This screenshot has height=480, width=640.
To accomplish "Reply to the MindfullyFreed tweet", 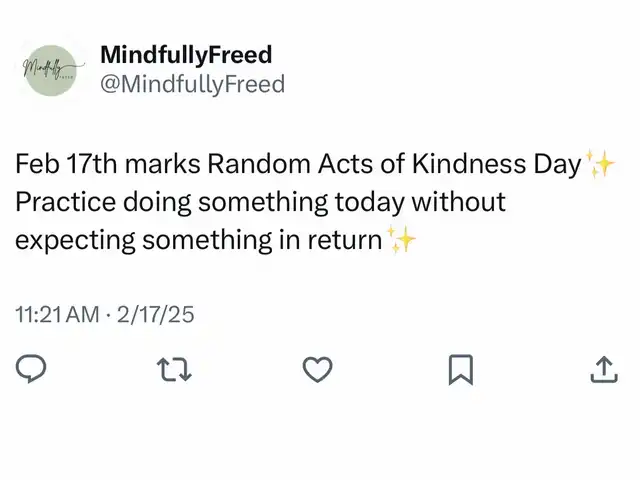I will (x=32, y=370).
